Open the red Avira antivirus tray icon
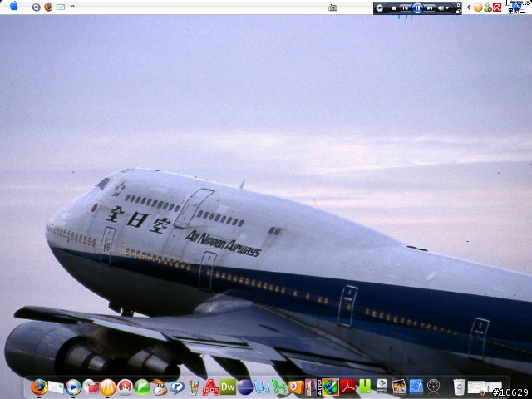The image size is (532, 399). (x=497, y=7)
